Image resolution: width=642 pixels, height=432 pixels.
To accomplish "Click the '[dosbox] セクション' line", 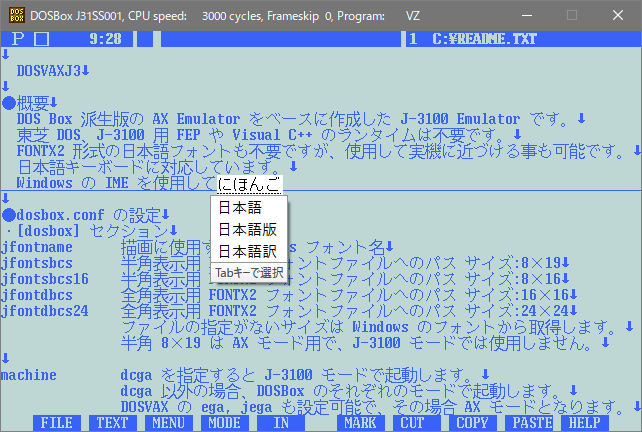I will pos(92,231).
